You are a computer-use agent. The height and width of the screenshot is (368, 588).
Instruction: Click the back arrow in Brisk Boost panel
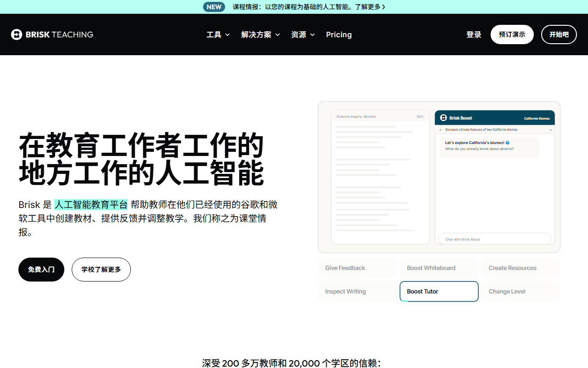pos(441,130)
